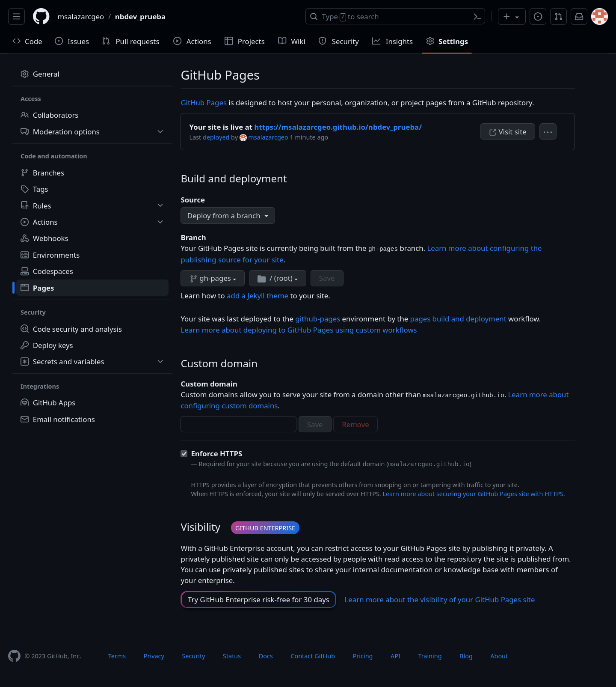The width and height of the screenshot is (616, 687).
Task: Open the three-dot menu beside Visit site
Action: point(548,132)
